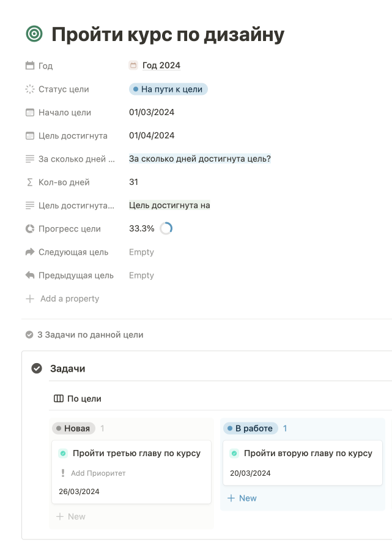Click New under the В работе column

[x=242, y=498]
